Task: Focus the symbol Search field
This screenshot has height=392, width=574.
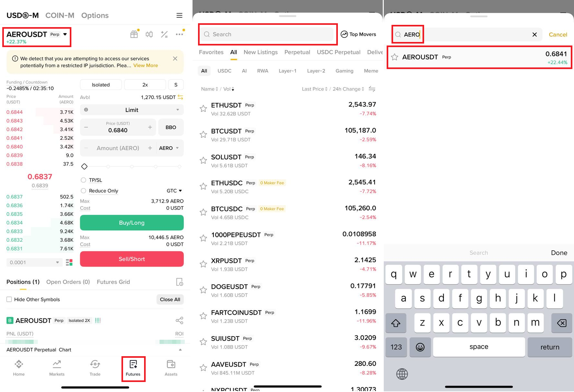Action: (x=268, y=34)
